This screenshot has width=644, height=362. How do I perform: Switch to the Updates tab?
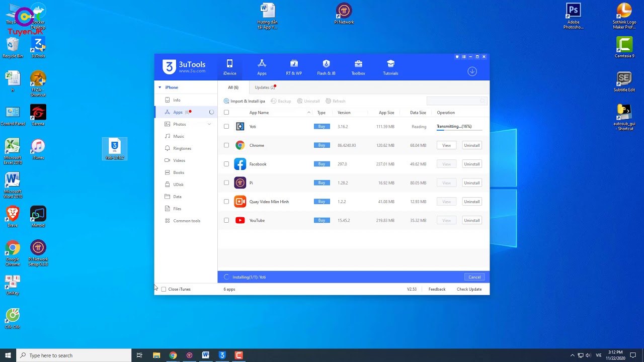pos(265,87)
